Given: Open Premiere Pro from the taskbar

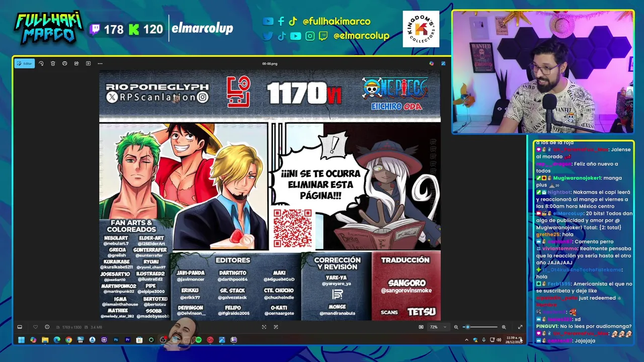Looking at the screenshot, I should tap(128, 340).
